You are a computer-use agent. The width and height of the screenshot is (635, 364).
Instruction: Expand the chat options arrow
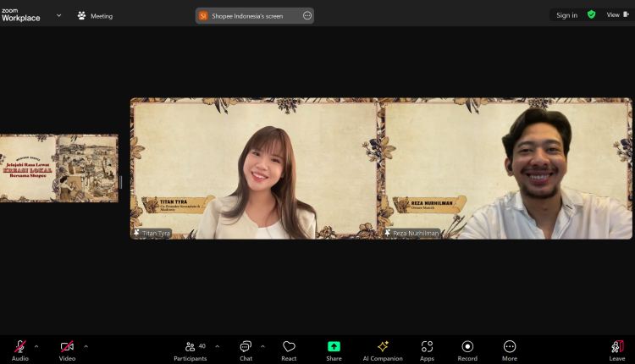[262, 346]
